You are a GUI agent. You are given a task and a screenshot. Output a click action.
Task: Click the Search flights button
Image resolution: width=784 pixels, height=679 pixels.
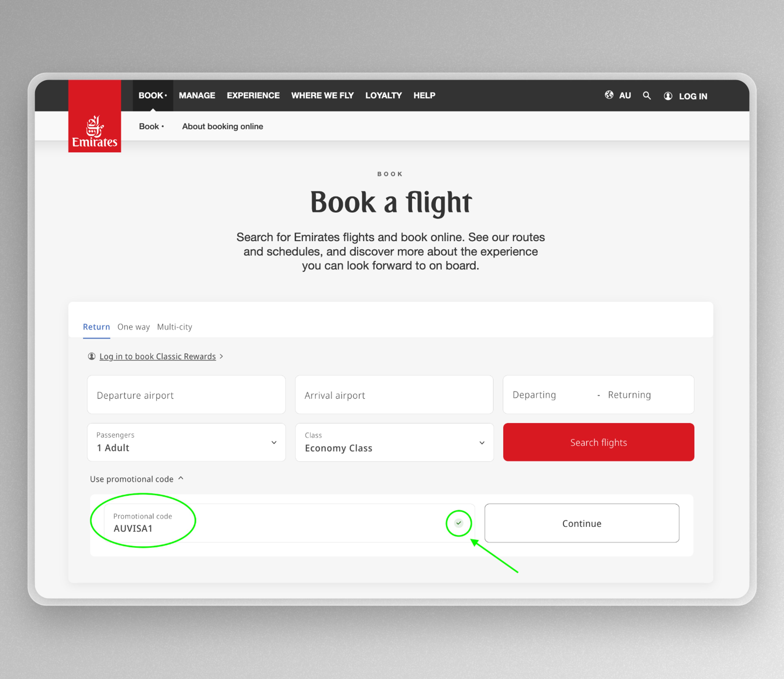(599, 442)
